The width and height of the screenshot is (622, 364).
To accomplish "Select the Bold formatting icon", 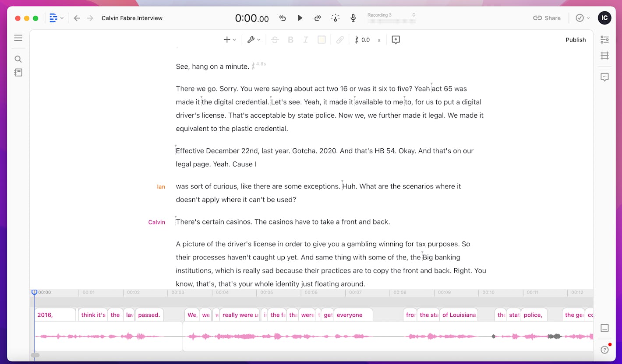I will (x=290, y=39).
